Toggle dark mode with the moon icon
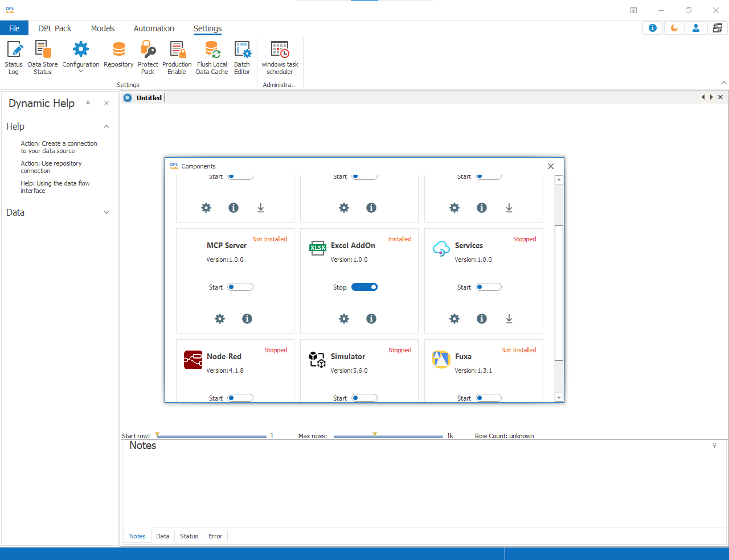The height and width of the screenshot is (560, 729). [674, 28]
